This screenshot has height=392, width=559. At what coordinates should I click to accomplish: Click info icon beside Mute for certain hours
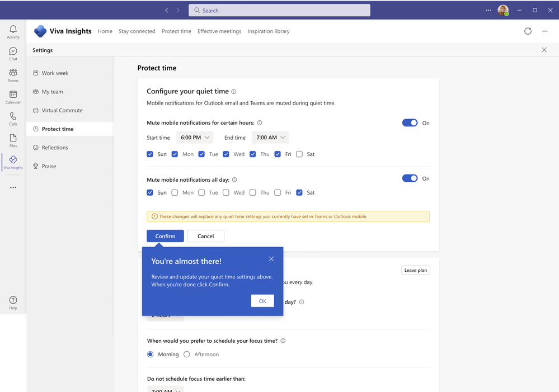click(x=260, y=123)
